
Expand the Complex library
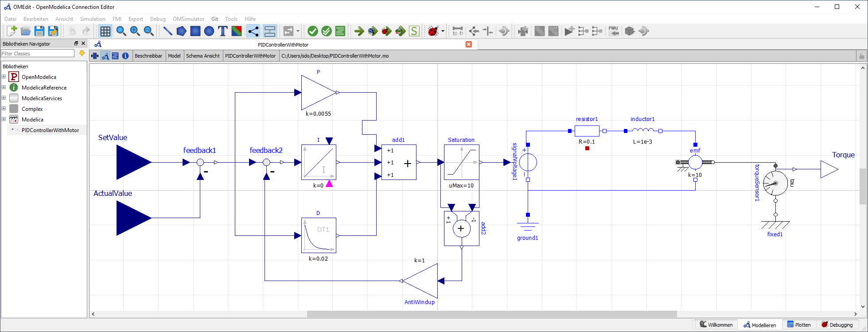pos(4,109)
